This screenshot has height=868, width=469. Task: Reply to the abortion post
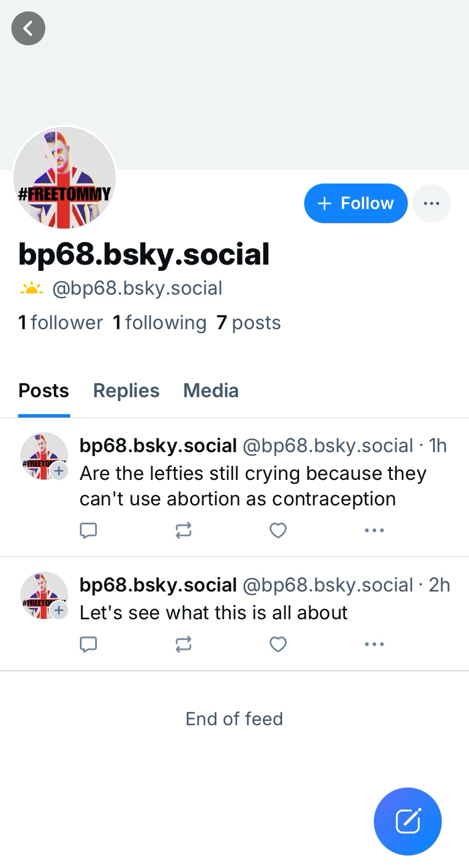(x=88, y=530)
